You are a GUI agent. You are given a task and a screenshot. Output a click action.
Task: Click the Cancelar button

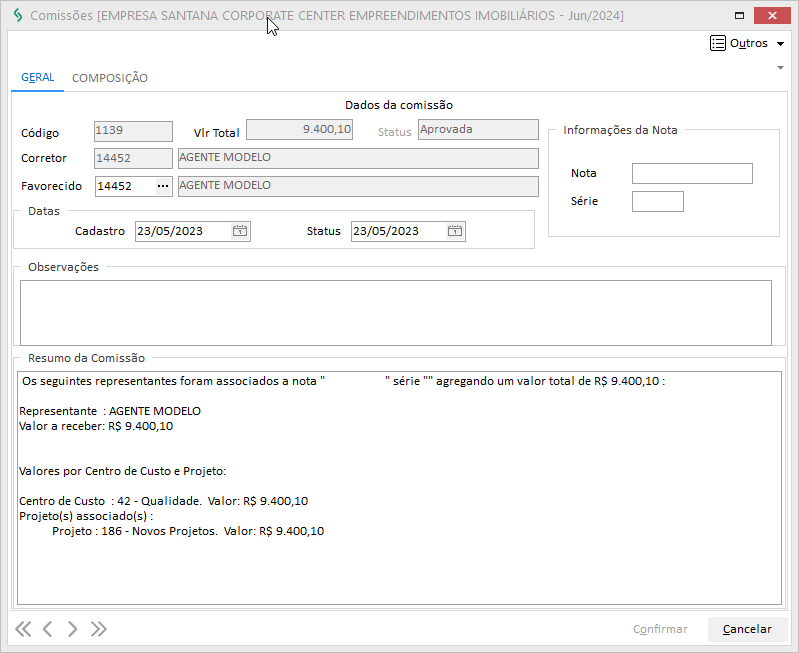pos(747,629)
